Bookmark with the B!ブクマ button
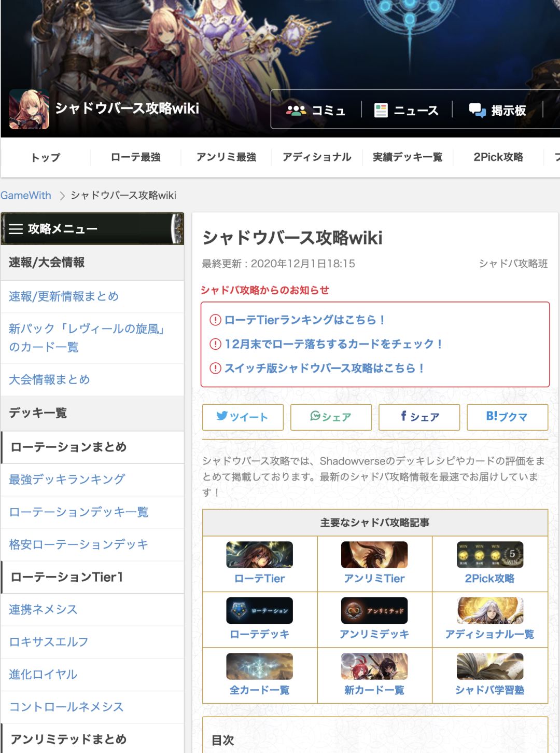 pos(507,417)
